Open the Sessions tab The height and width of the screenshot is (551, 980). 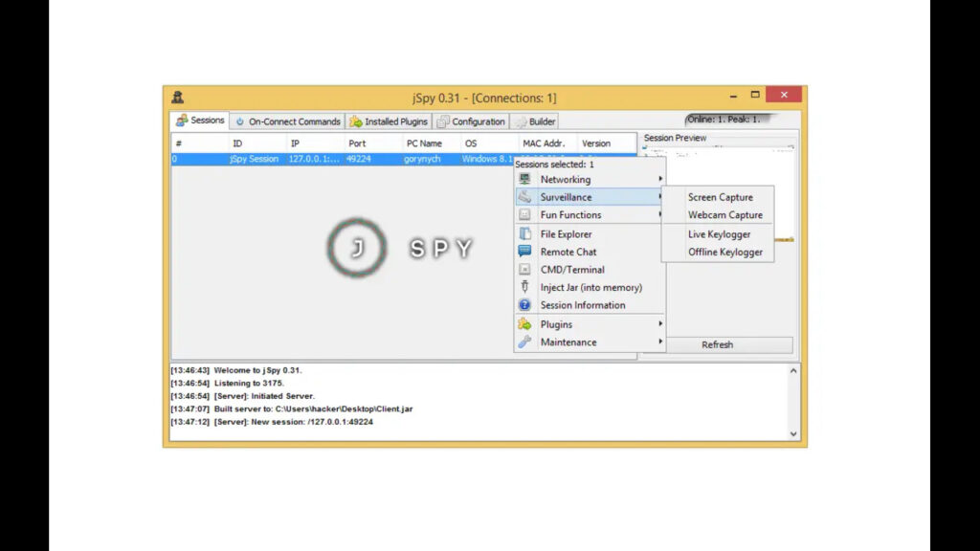(200, 120)
